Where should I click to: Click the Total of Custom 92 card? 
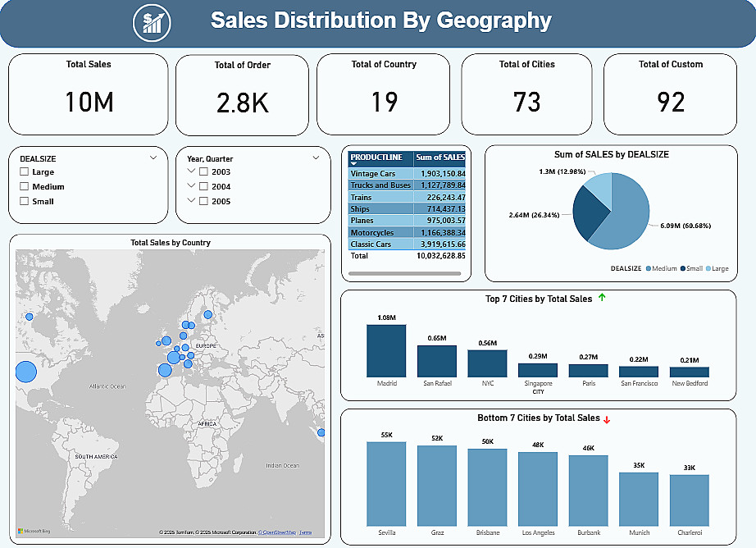point(670,94)
